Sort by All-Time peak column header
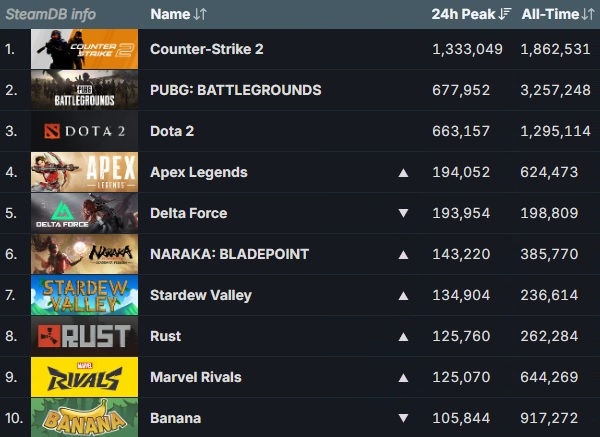 (558, 14)
